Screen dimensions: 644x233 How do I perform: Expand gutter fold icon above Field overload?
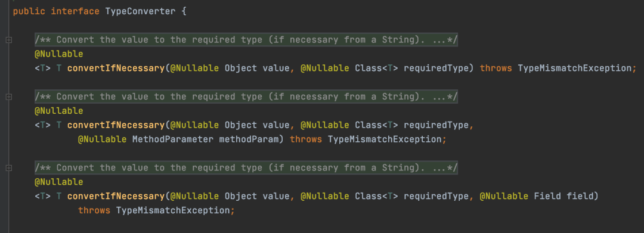(x=9, y=168)
